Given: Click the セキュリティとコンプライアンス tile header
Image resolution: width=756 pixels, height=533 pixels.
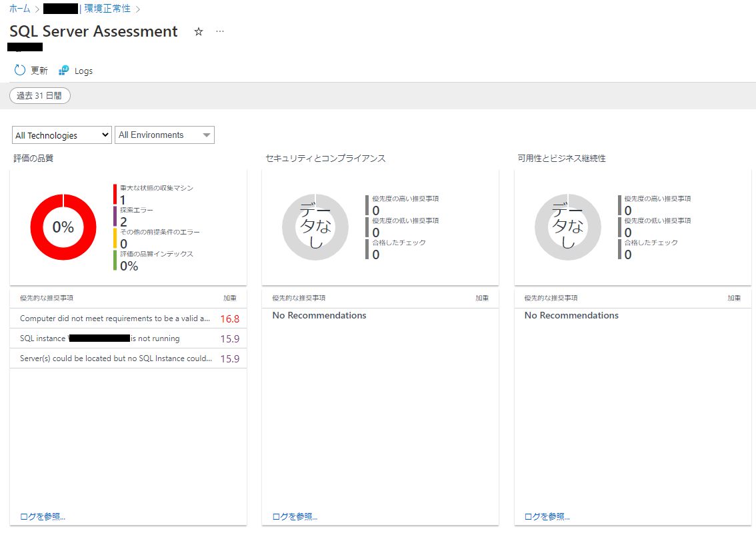Looking at the screenshot, I should [x=325, y=158].
